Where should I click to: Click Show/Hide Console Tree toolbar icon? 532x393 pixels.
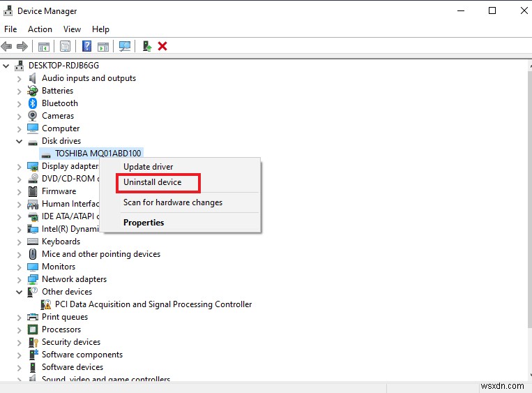point(44,47)
